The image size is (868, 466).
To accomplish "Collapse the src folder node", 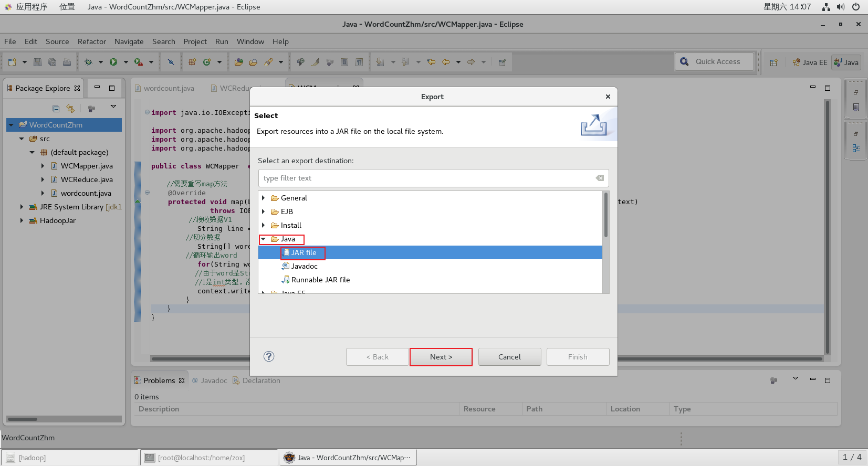I will (x=22, y=139).
